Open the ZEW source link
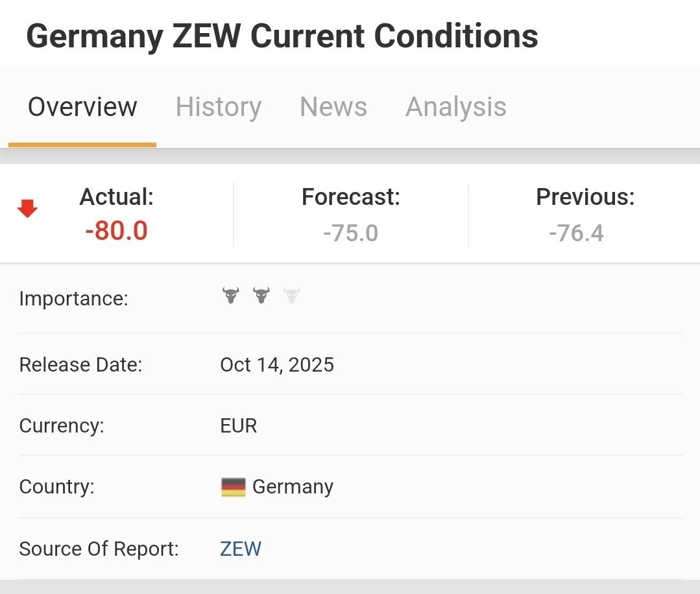700x594 pixels. pyautogui.click(x=241, y=549)
